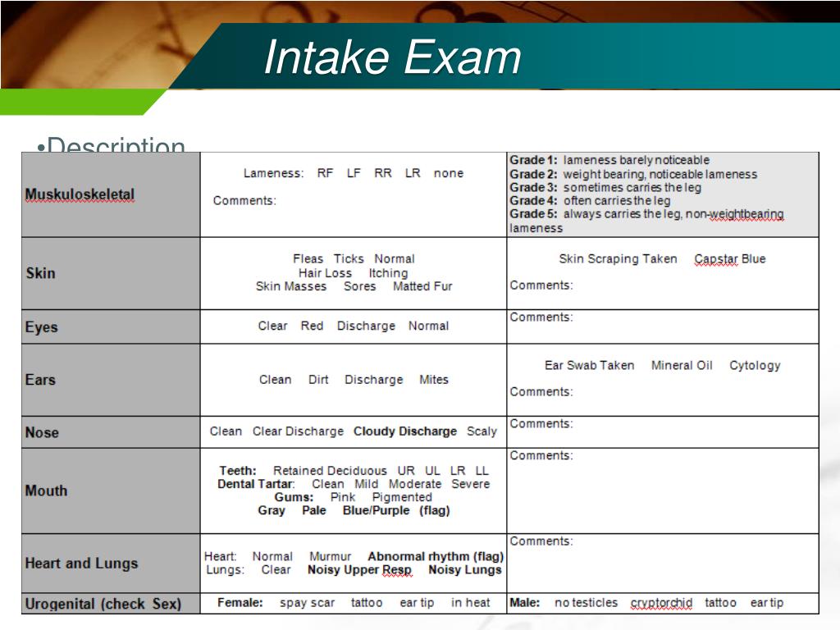Viewport: 840px width, 630px height.
Task: Click the 'Cloudy Discharge' nose option
Action: tap(405, 431)
